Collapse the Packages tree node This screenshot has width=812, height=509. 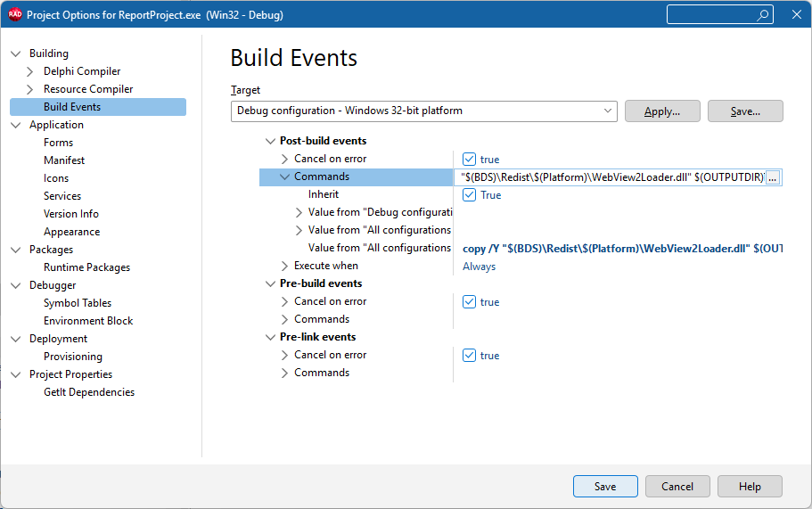click(x=16, y=250)
